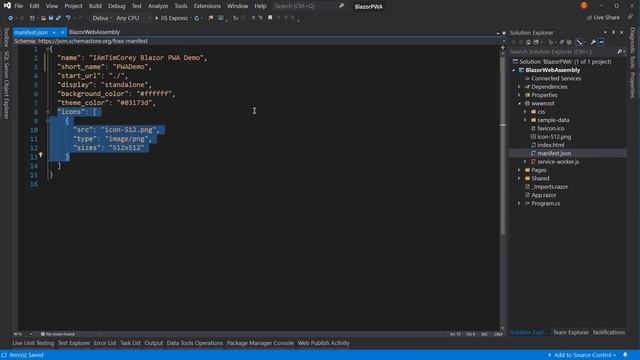The width and height of the screenshot is (640, 360).
Task: Click the navigate backward toolbar icon
Action: click(x=11, y=18)
